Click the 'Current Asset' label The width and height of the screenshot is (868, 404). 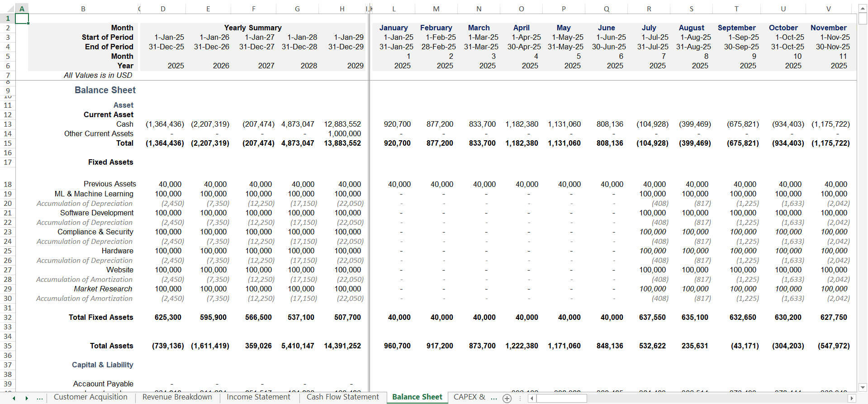[x=109, y=115]
